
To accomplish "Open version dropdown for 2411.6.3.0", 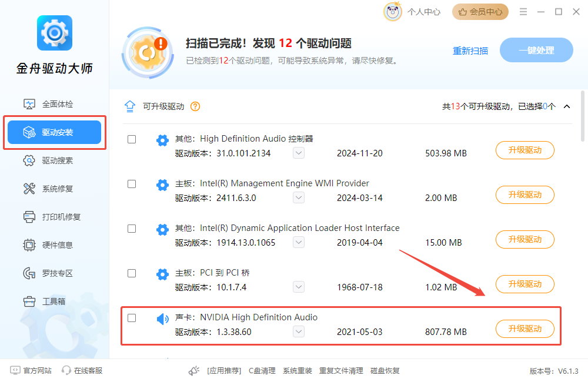I will (x=299, y=197).
